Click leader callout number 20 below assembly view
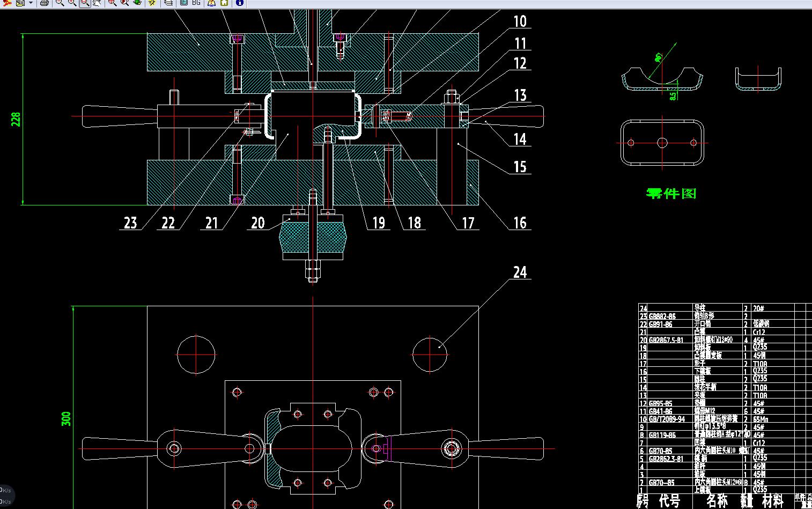The height and width of the screenshot is (509, 812). pyautogui.click(x=258, y=223)
